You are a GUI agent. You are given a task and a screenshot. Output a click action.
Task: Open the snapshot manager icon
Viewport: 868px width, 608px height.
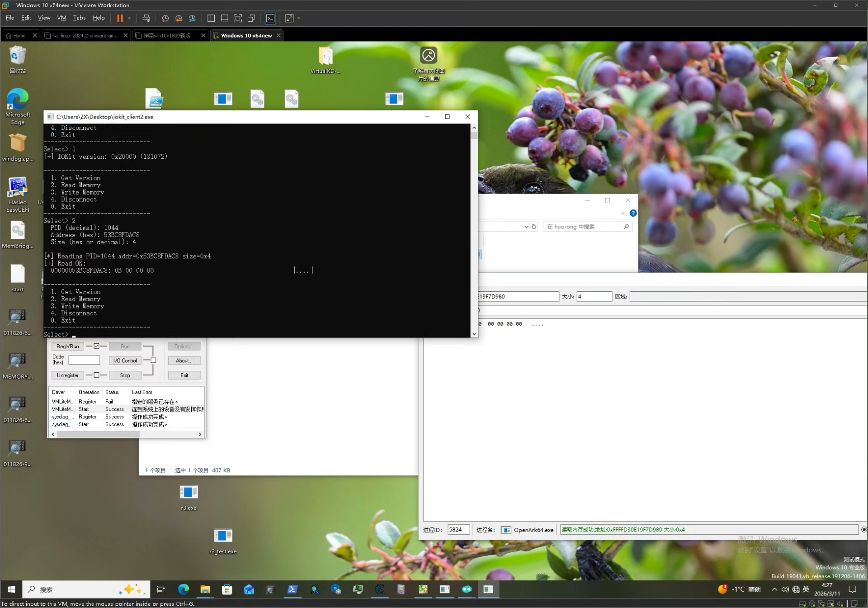[x=192, y=18]
